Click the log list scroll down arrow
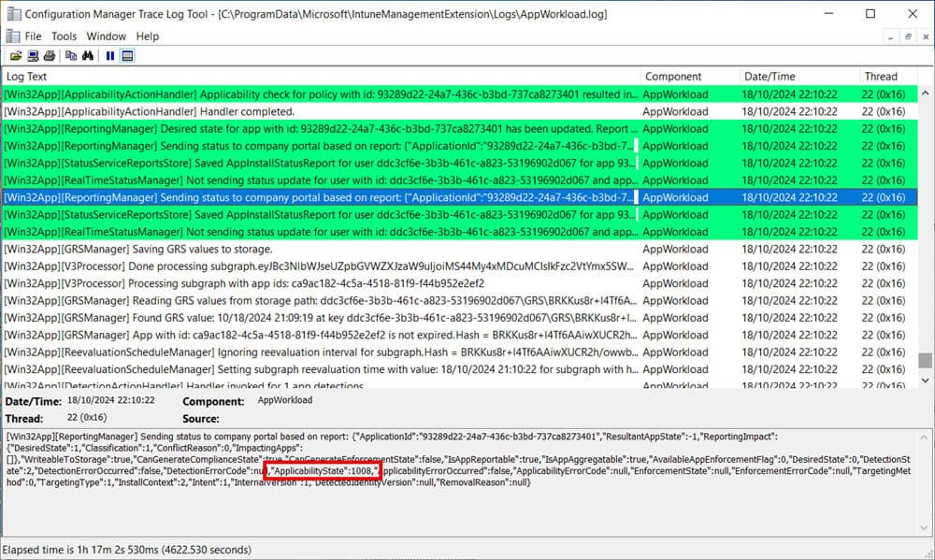The height and width of the screenshot is (560, 935). 925,380
